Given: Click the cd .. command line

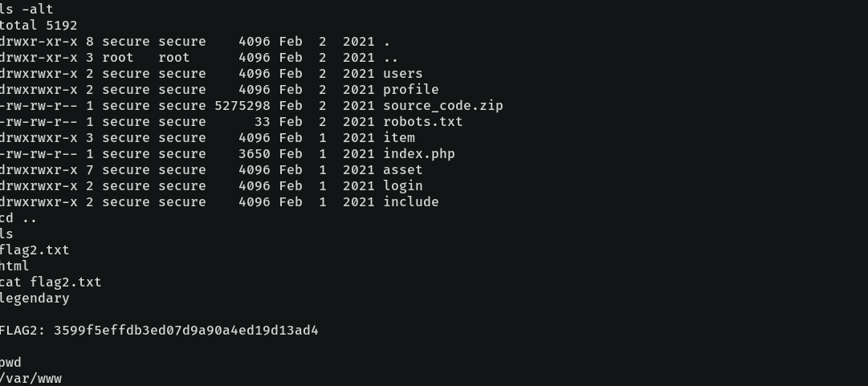Looking at the screenshot, I should point(19,218).
